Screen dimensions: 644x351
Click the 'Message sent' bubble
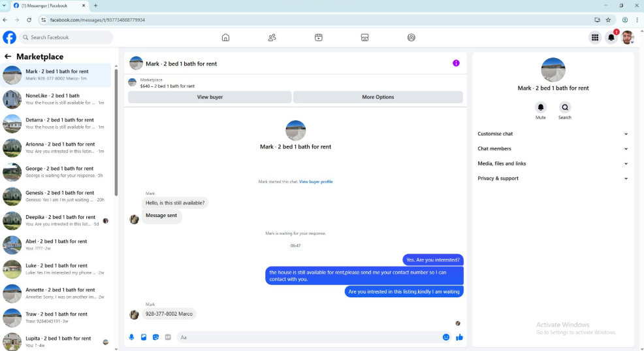(x=161, y=215)
